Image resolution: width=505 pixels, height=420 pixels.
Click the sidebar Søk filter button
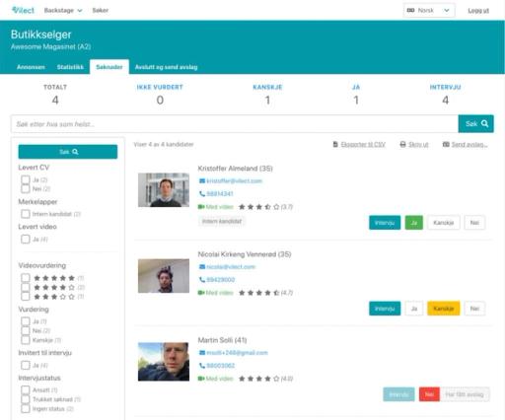[68, 152]
